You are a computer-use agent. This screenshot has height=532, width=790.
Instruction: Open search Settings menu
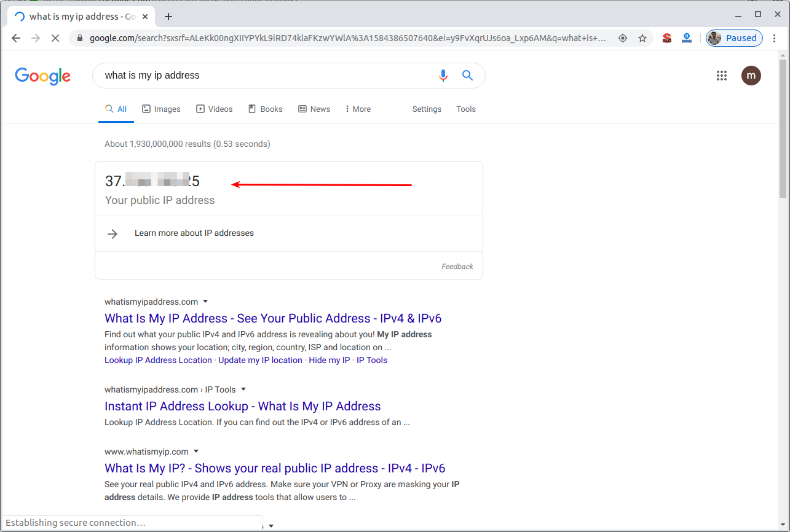pos(427,109)
